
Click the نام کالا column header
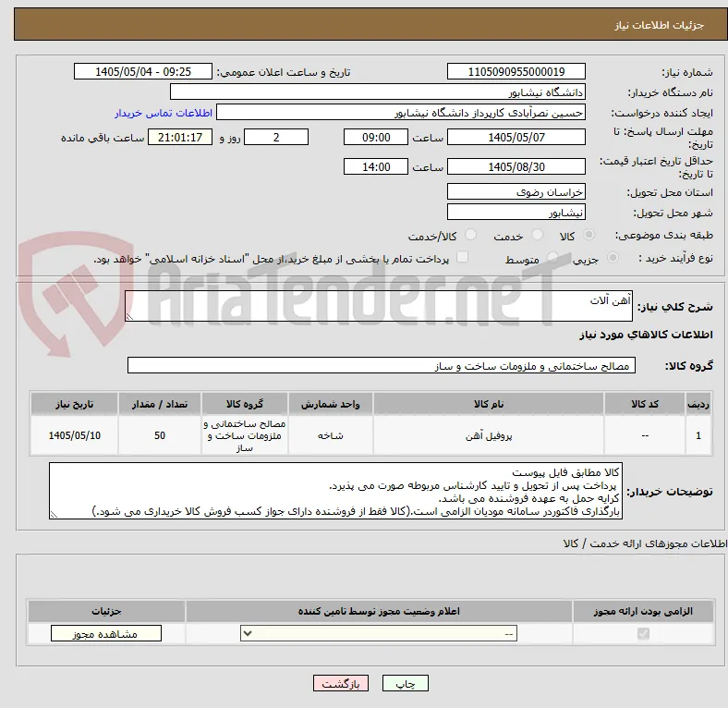(489, 404)
